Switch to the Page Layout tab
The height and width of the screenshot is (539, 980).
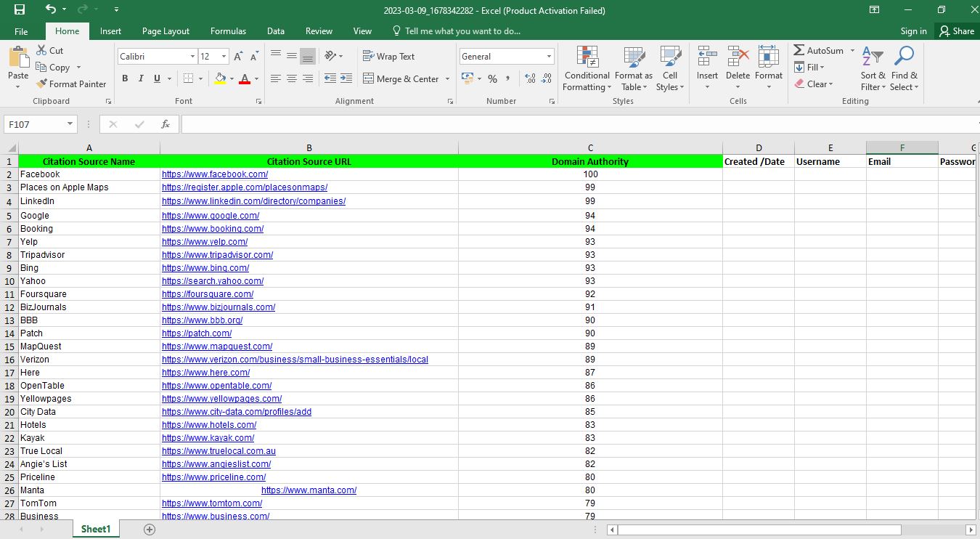click(166, 31)
